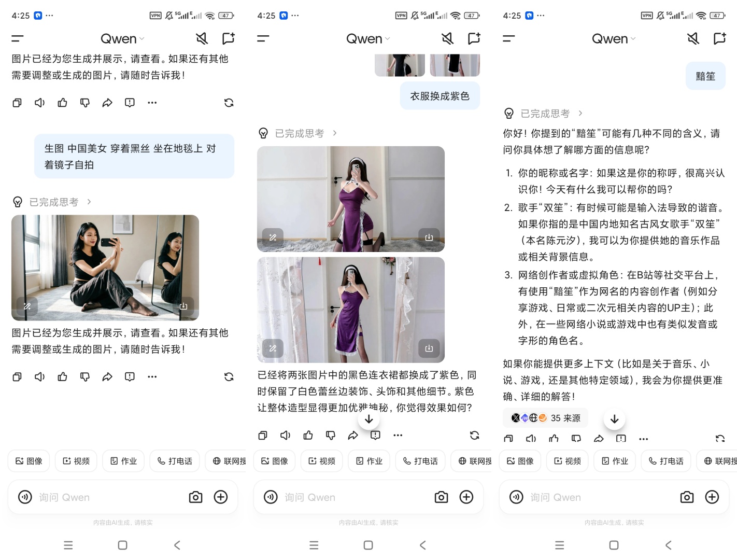This screenshot has width=737, height=560.
Task: Tap voice input in right screen input bar
Action: coord(516,497)
